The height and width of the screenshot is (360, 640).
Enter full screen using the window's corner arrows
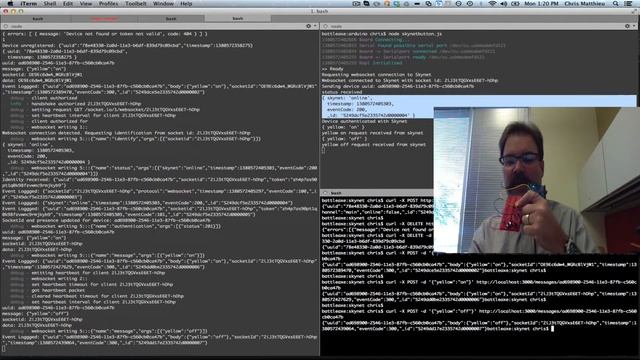click(634, 11)
